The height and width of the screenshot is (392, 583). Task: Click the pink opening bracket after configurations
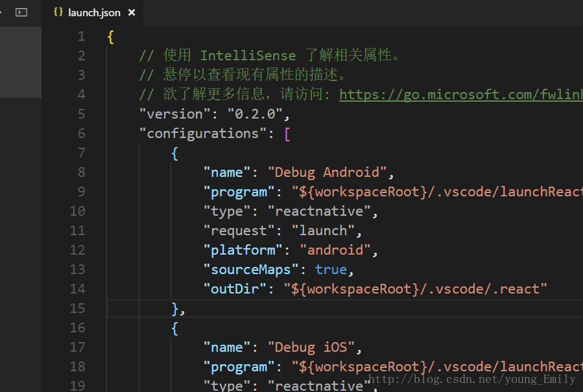(x=287, y=133)
